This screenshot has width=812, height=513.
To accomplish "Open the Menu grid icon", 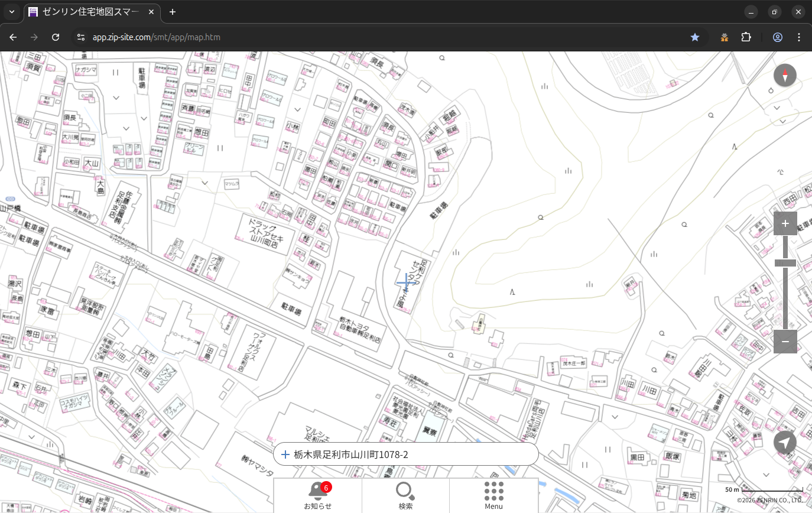I will [x=493, y=495].
